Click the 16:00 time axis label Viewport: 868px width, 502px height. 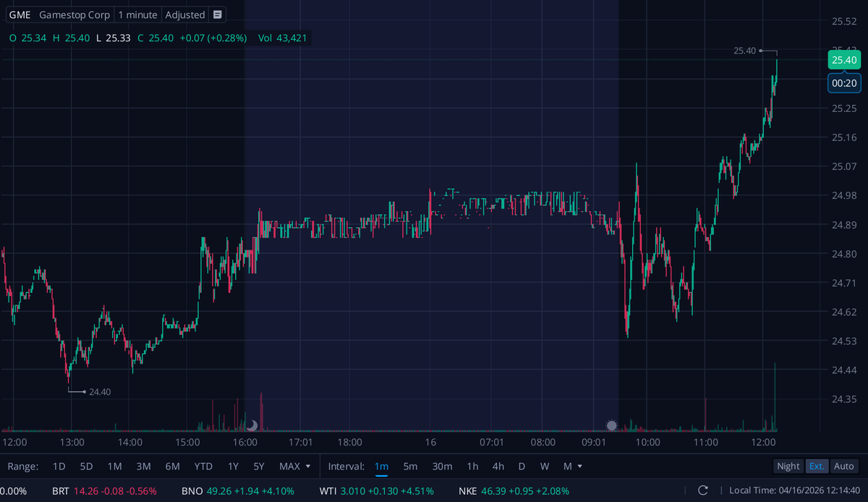point(244,442)
